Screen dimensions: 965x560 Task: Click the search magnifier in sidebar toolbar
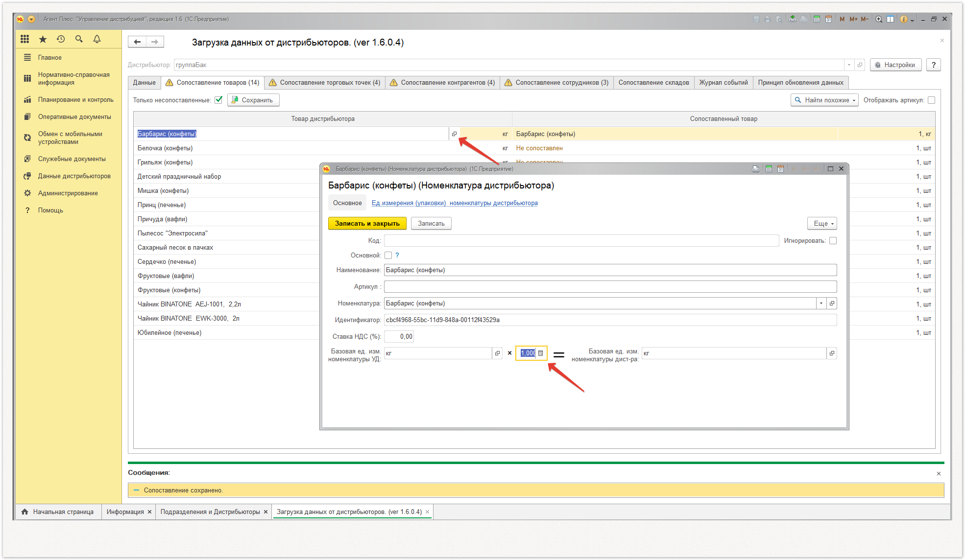(79, 39)
